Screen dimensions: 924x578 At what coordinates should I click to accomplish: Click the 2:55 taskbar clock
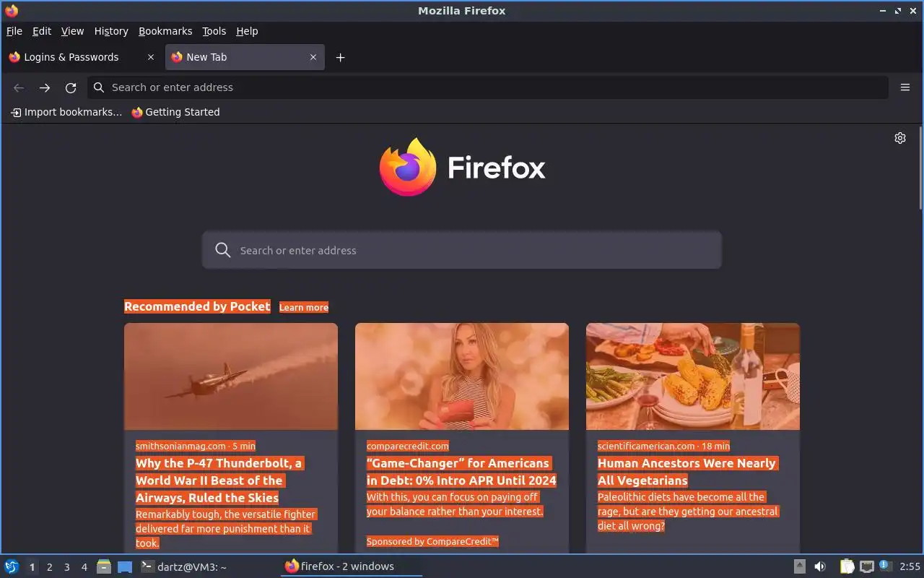pos(910,566)
